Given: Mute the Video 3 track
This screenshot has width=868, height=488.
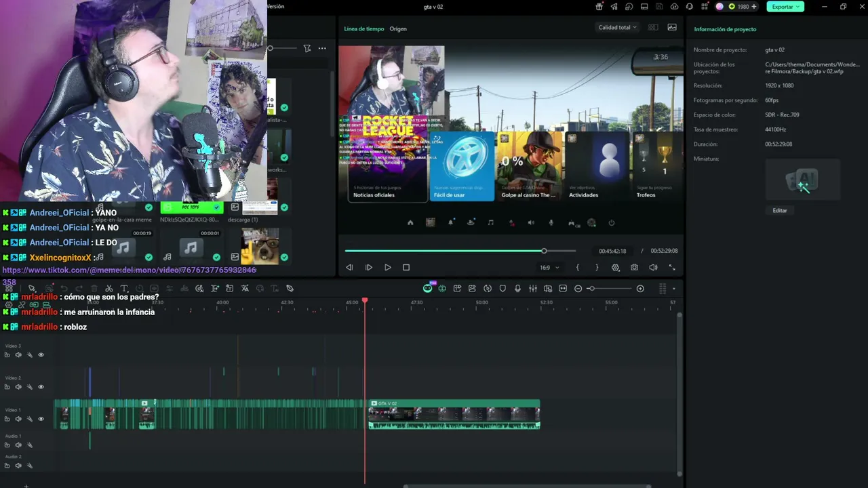Looking at the screenshot, I should 18,355.
